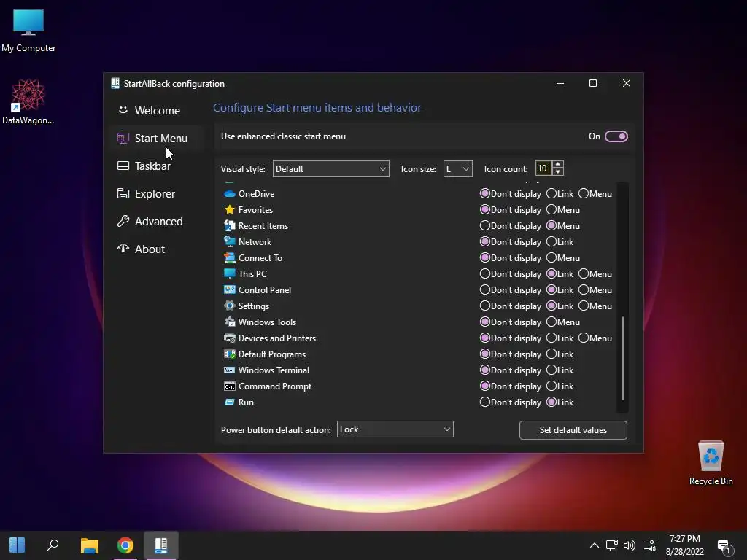Click the Devices and Printers label
The image size is (747, 560).
277,338
